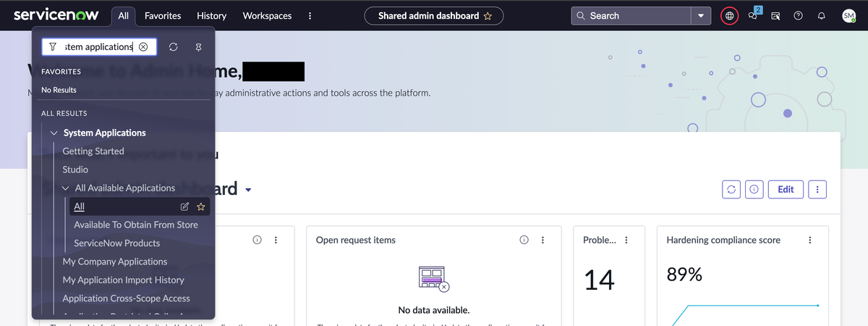Collapse All Available Applications group

[x=66, y=188]
